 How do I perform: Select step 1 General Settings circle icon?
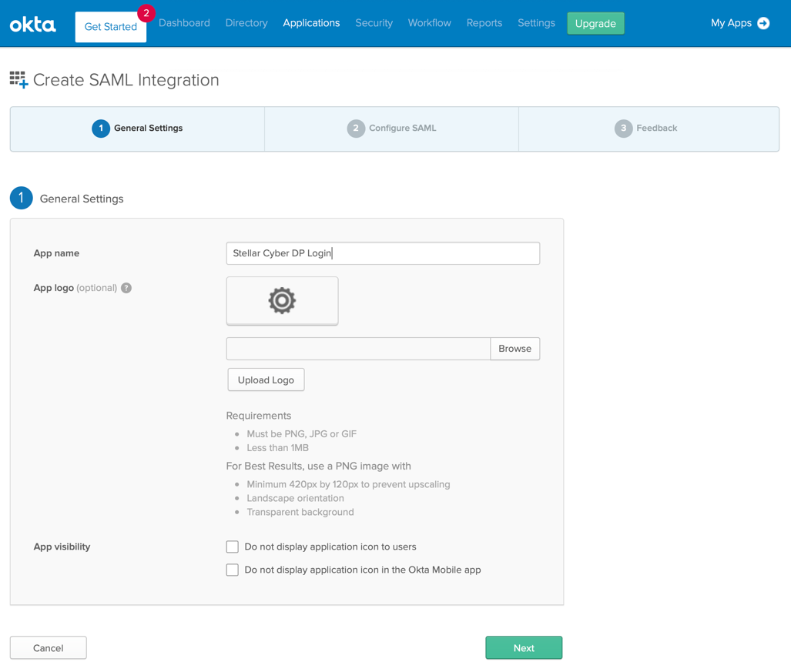tap(100, 129)
